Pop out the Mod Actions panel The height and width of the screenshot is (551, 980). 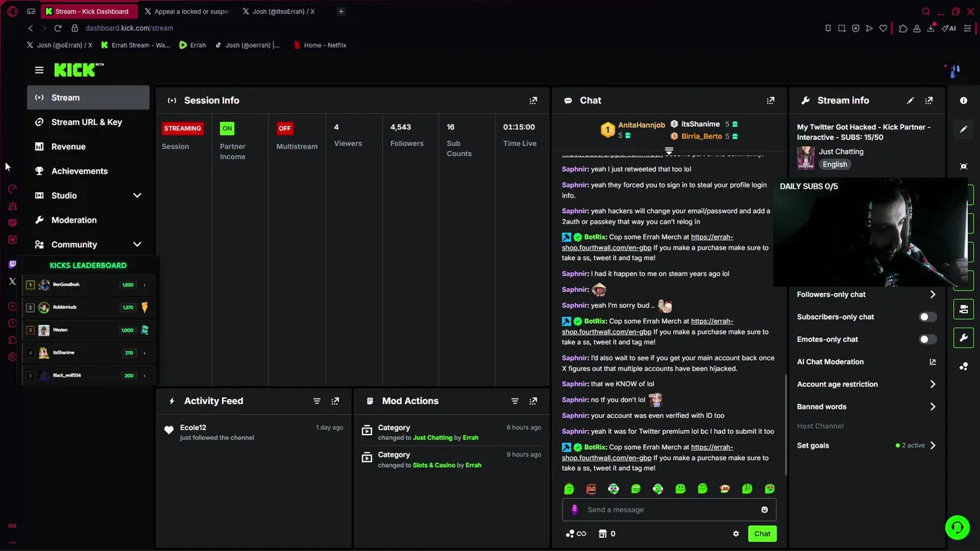coord(534,401)
